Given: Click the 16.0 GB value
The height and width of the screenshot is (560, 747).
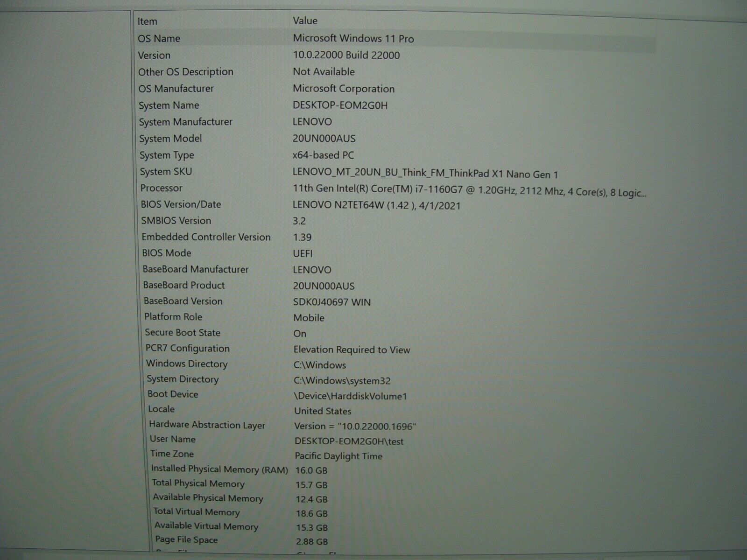Looking at the screenshot, I should (x=311, y=470).
